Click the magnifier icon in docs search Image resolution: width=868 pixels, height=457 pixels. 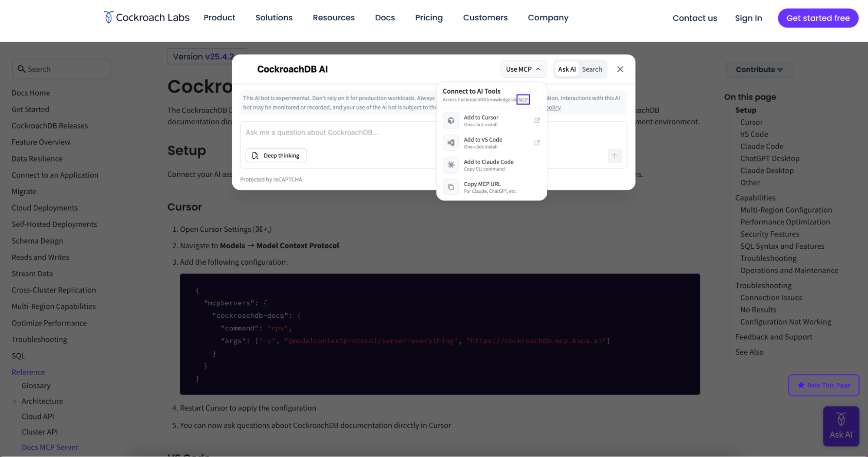tap(21, 69)
